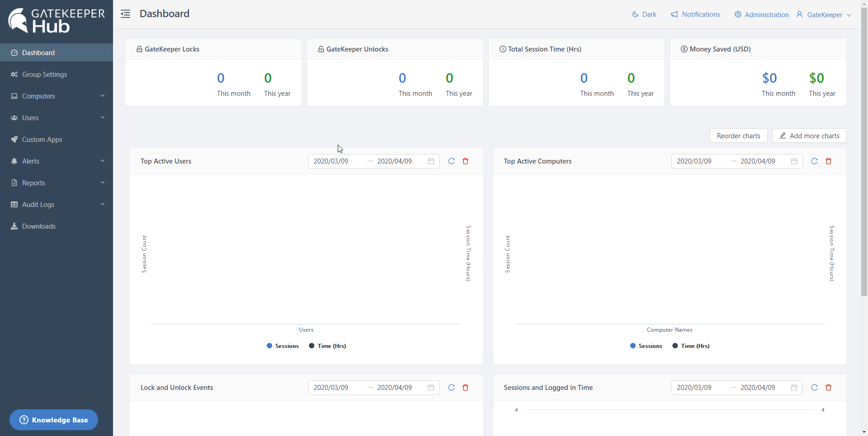Image resolution: width=868 pixels, height=436 pixels.
Task: Delete the Top Active Users chart
Action: click(465, 161)
